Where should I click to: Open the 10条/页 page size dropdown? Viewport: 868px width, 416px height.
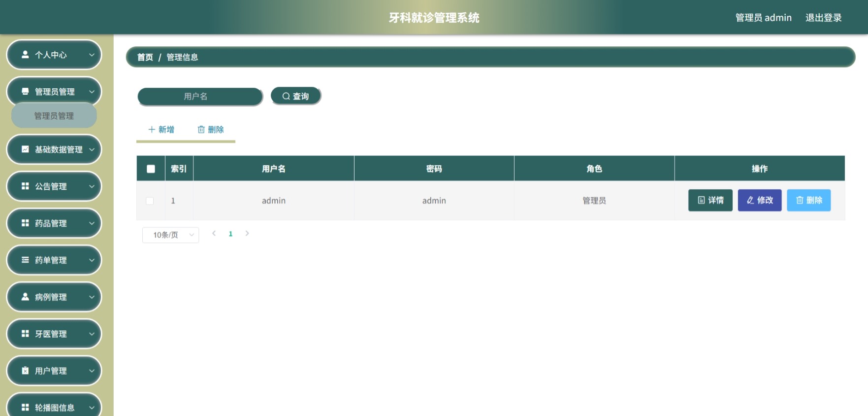tap(170, 235)
